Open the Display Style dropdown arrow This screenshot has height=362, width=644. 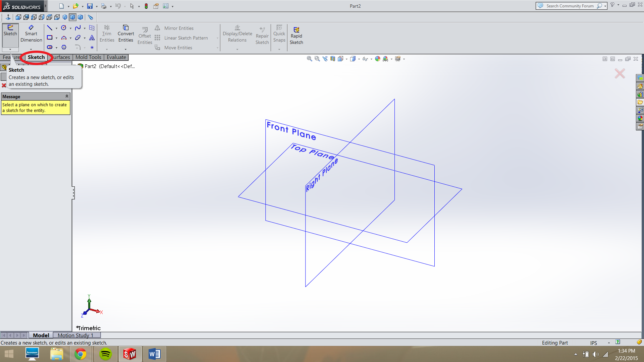tap(359, 59)
